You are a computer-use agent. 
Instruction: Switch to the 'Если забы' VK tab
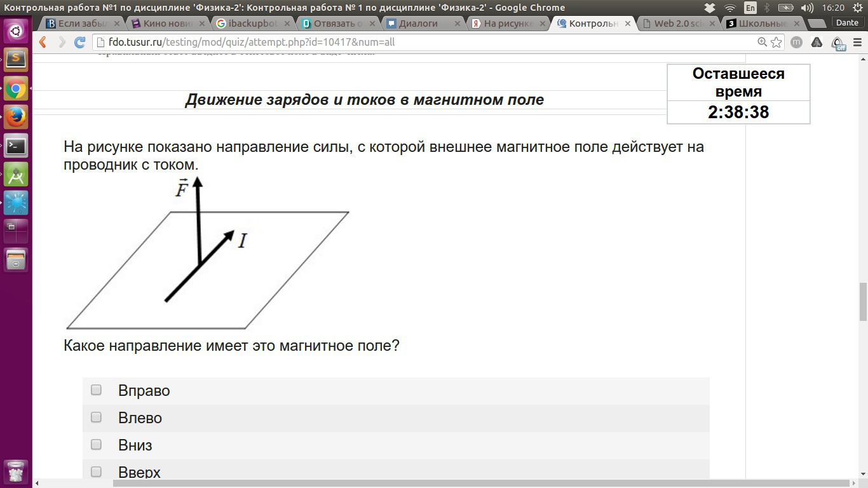(81, 24)
